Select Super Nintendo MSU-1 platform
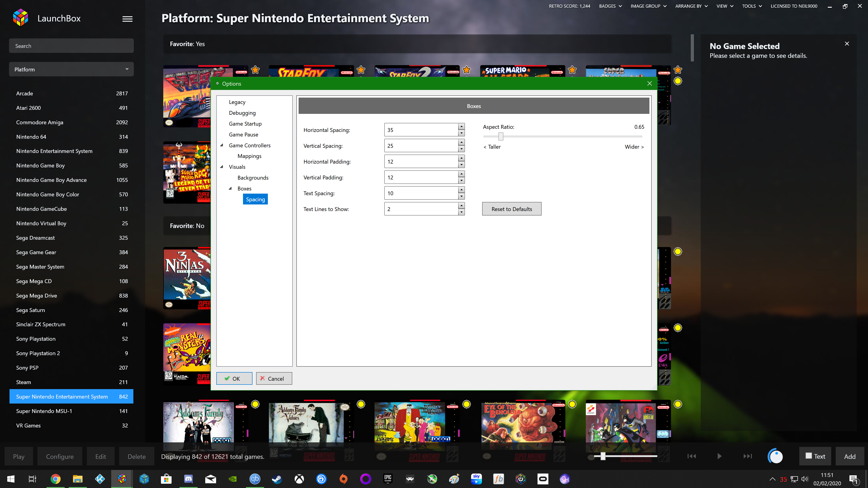The width and height of the screenshot is (868, 488). pyautogui.click(x=71, y=411)
